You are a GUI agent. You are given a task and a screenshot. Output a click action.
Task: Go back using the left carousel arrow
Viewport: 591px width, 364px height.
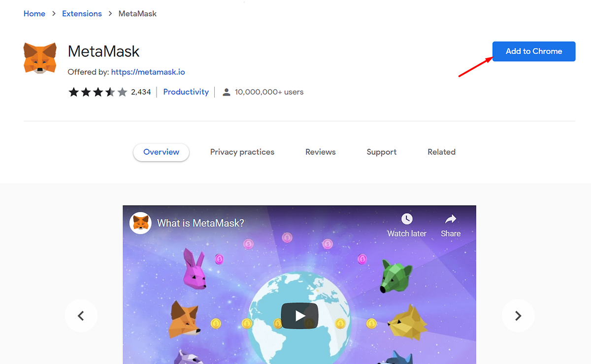click(x=81, y=315)
